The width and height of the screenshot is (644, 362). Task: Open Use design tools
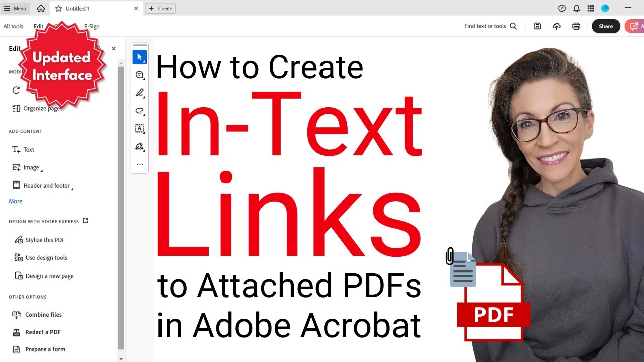coord(41,258)
